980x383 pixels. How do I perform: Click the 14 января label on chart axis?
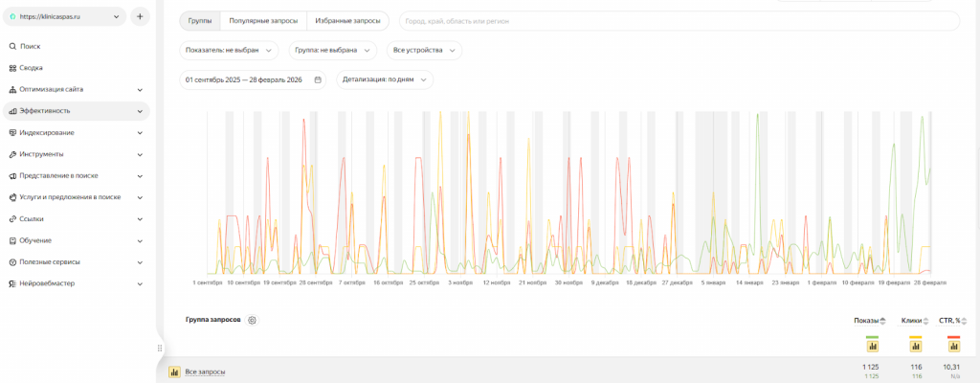tap(748, 282)
